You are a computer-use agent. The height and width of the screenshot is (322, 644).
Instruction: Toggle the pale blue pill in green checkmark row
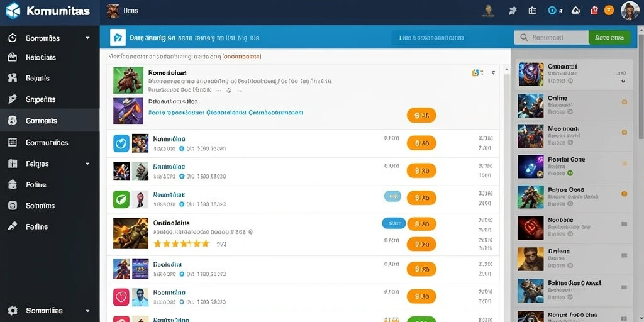(x=392, y=196)
